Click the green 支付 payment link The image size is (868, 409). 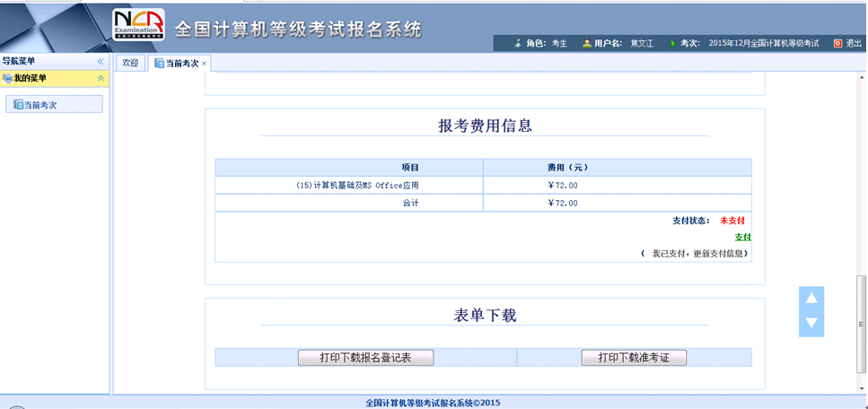(742, 237)
